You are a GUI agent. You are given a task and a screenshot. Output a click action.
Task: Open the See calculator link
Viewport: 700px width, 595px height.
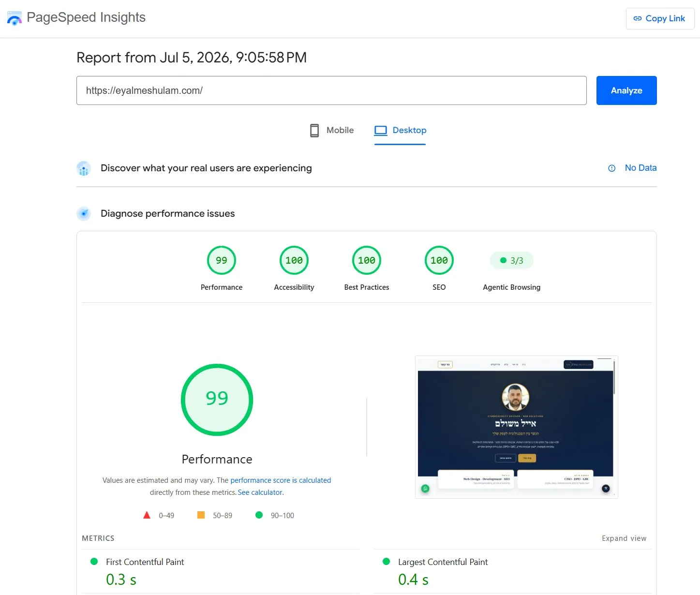tap(261, 492)
